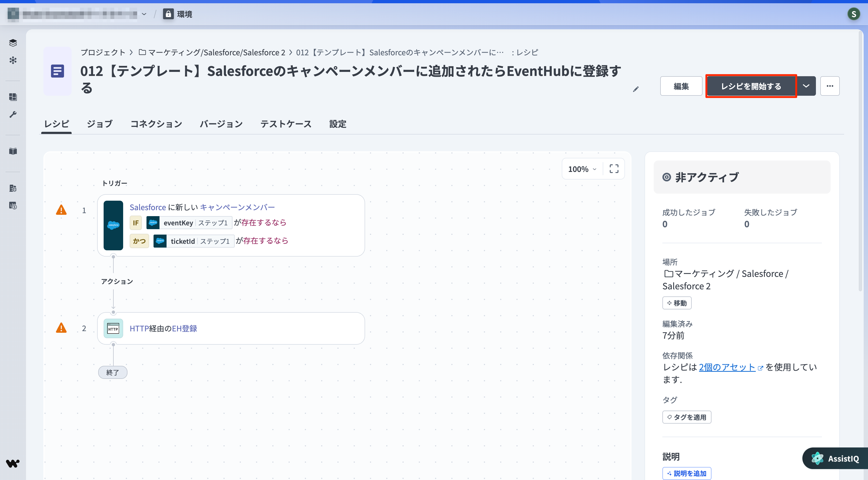Click the asterisk-shaped icon in the left sidebar
This screenshot has width=868, height=480.
point(13,60)
